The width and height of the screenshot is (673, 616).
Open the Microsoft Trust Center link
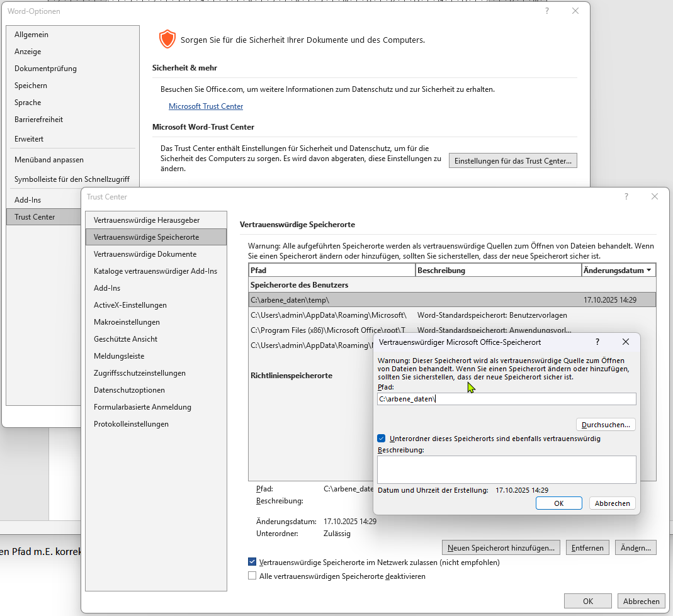click(x=206, y=106)
